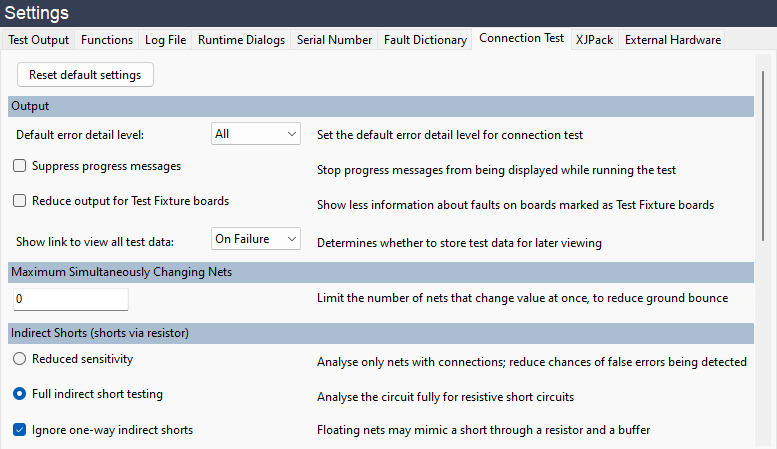
Task: Uncheck Ignore one-way indirect shorts
Action: click(20, 430)
